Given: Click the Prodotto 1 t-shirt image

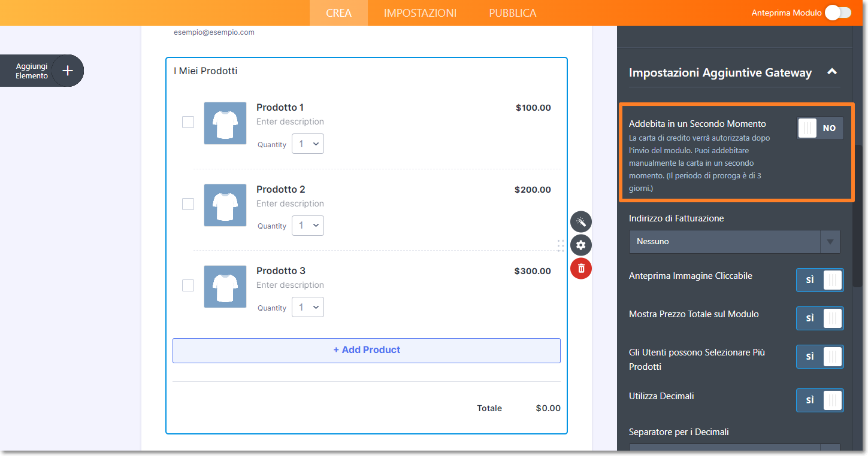Looking at the screenshot, I should click(225, 123).
